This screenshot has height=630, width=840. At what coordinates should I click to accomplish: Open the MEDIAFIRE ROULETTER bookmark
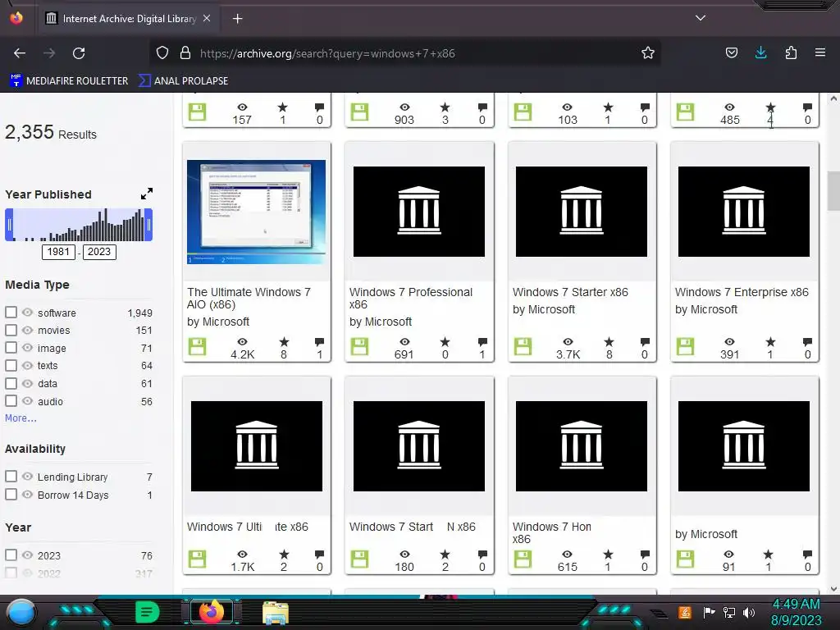click(69, 81)
